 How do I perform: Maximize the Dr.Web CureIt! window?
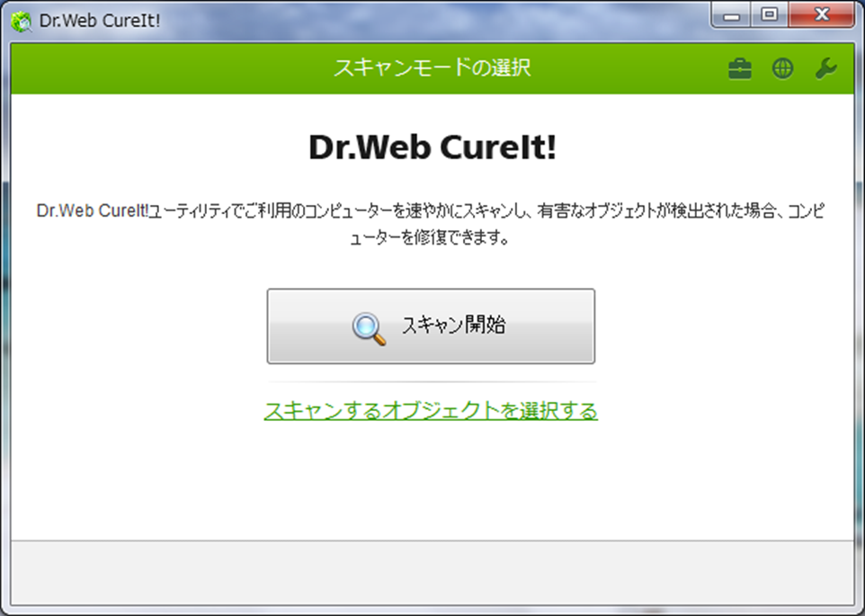coord(770,15)
